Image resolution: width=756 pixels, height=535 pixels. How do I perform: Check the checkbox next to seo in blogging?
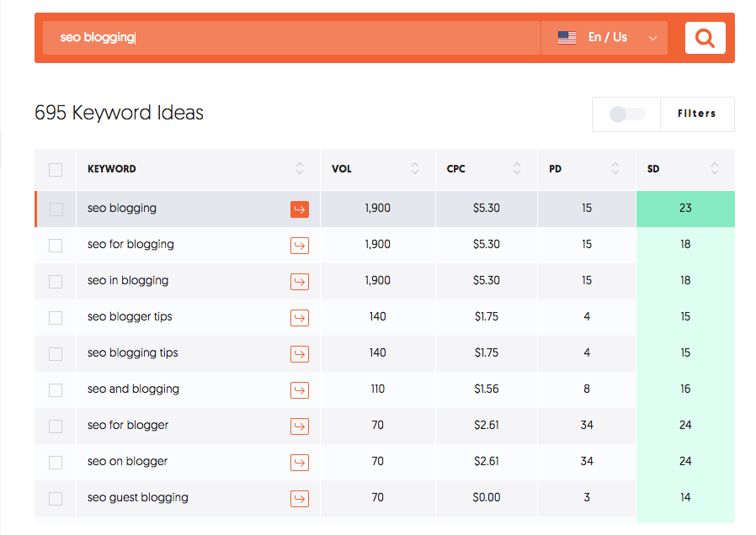55,281
